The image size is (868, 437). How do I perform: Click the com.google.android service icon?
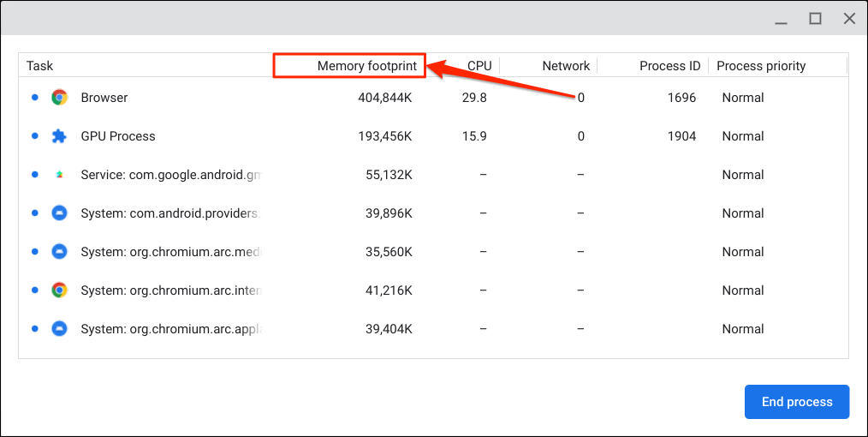coord(59,175)
